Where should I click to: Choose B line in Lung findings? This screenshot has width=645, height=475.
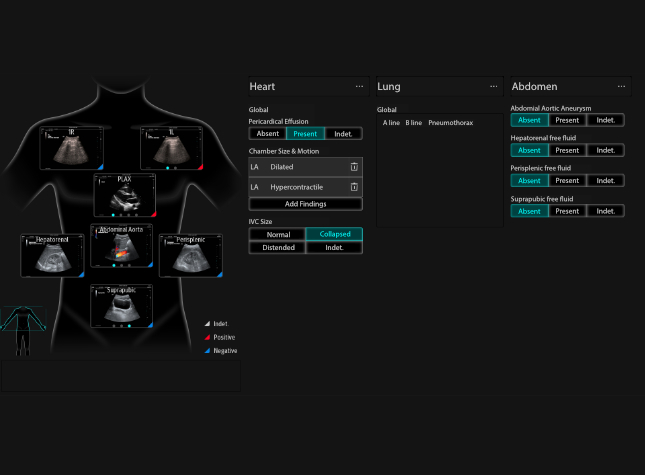413,122
